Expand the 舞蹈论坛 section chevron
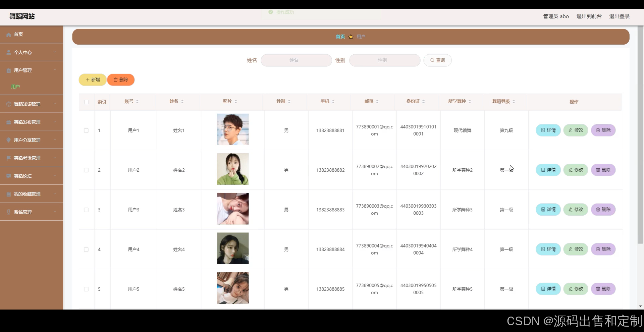Screen dimensions: 644x332 (x=55, y=176)
